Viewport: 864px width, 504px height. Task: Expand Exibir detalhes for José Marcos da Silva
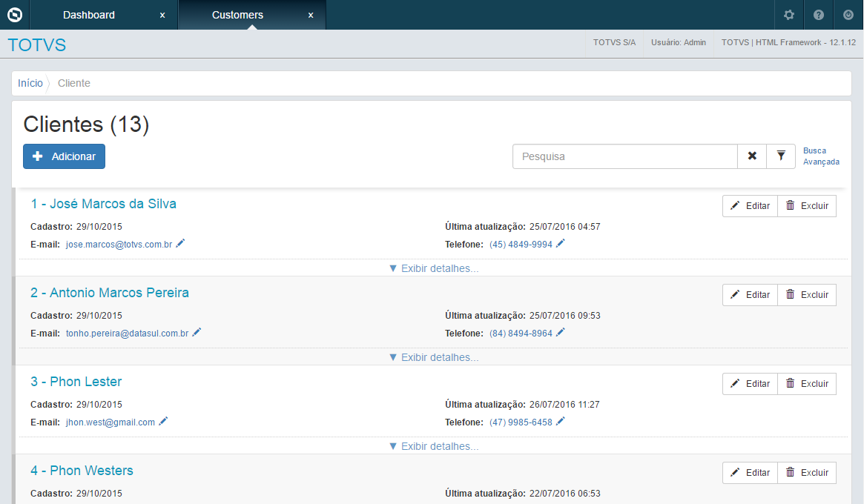pos(434,268)
